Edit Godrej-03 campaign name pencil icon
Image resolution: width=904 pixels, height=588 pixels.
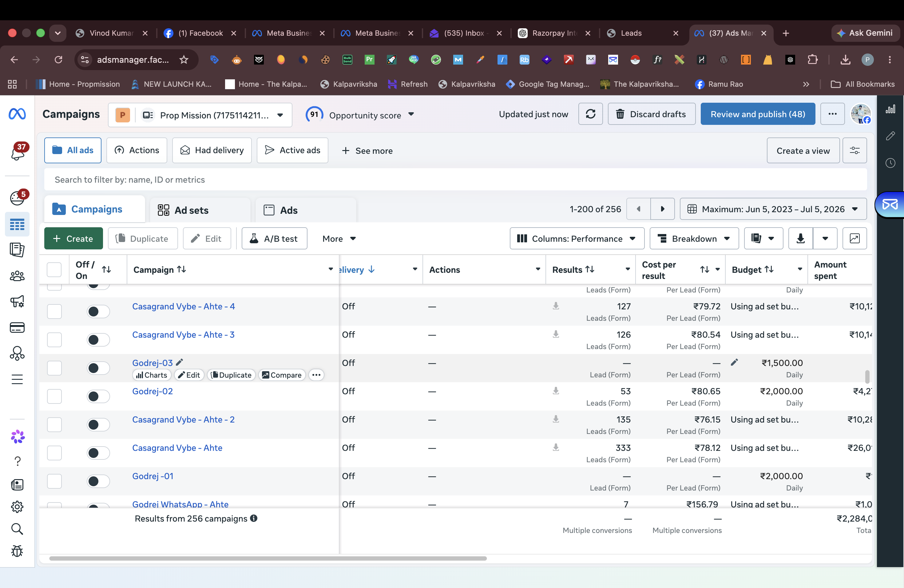coord(179,362)
